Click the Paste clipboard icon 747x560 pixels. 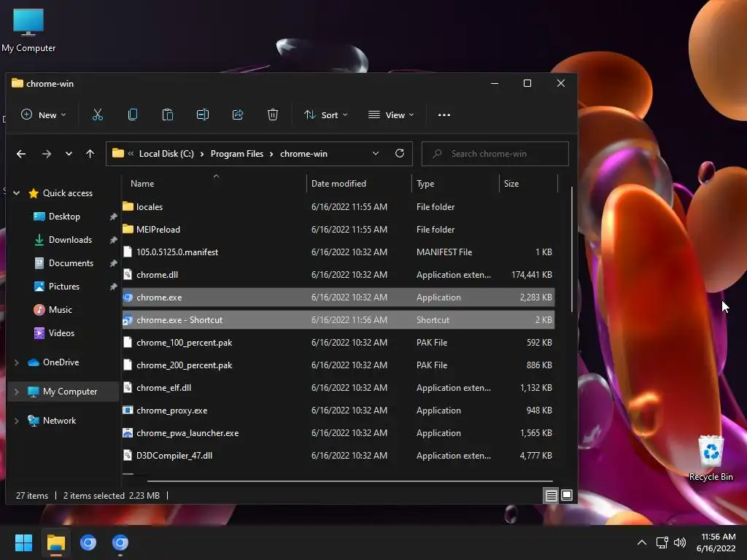168,114
